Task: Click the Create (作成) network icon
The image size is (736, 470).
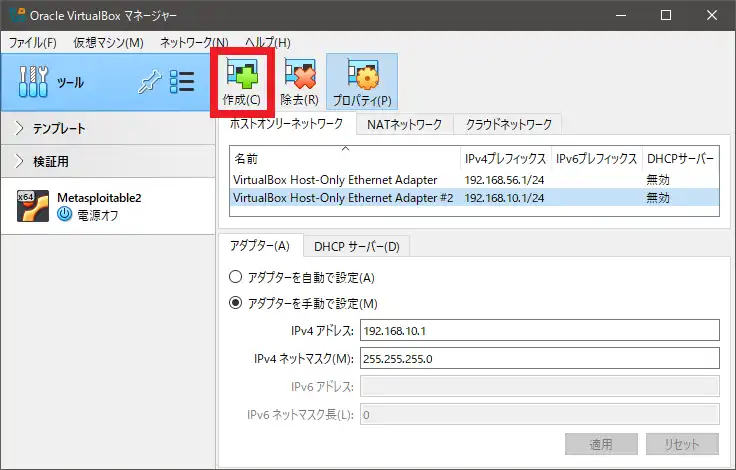Action: click(241, 75)
